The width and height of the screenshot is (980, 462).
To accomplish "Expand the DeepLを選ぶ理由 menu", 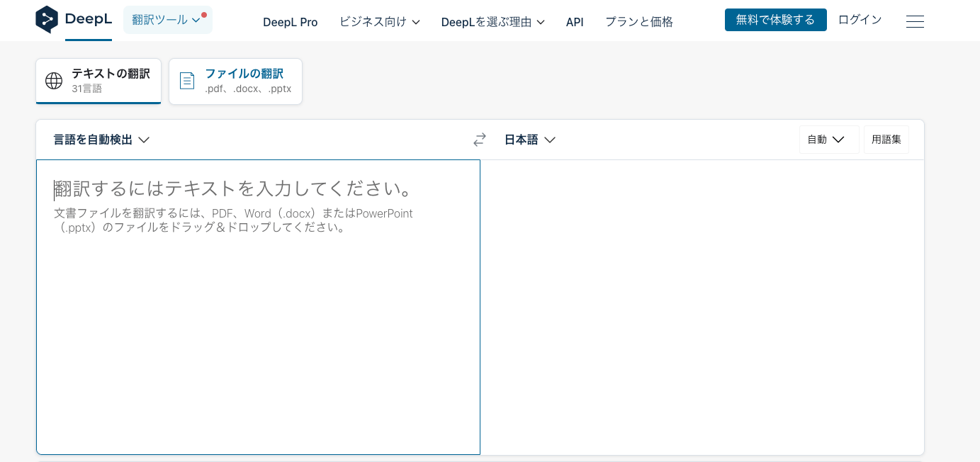I will click(x=492, y=22).
